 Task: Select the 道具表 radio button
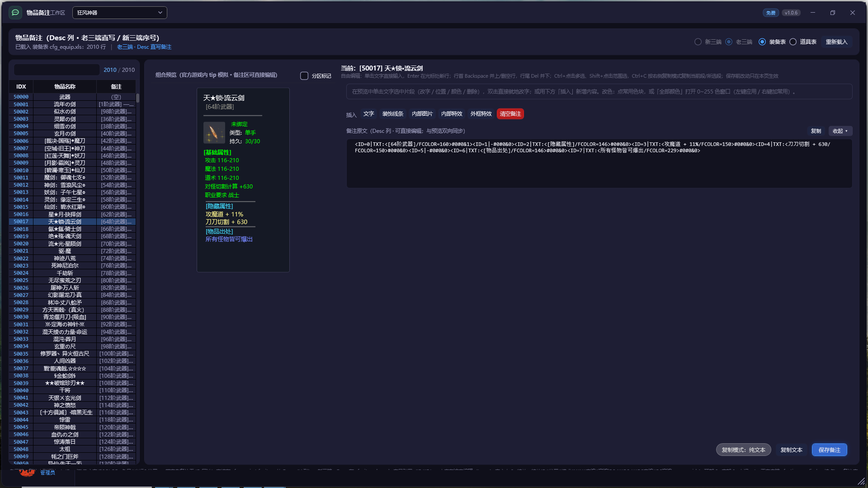tap(793, 42)
